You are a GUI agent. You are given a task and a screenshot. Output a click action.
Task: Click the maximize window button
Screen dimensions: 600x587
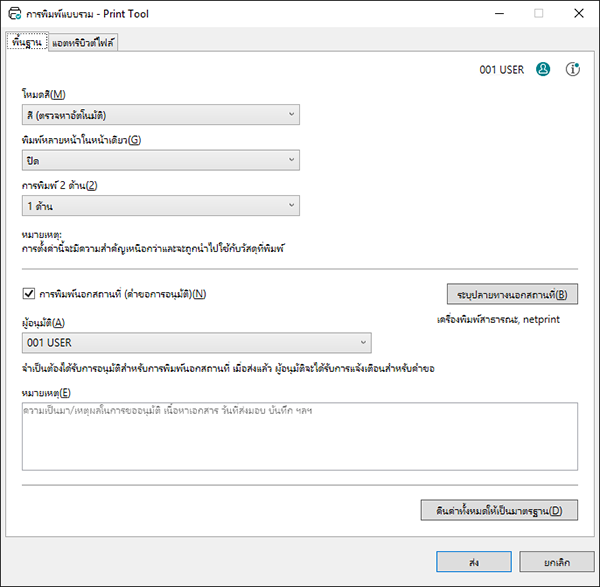[537, 14]
